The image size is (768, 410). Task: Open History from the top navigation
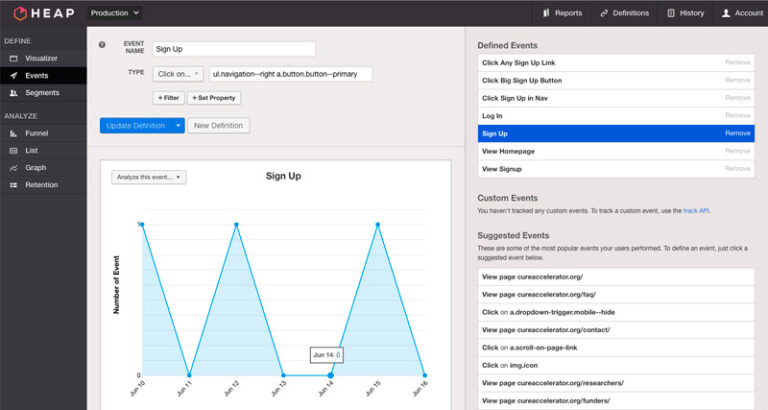point(686,13)
